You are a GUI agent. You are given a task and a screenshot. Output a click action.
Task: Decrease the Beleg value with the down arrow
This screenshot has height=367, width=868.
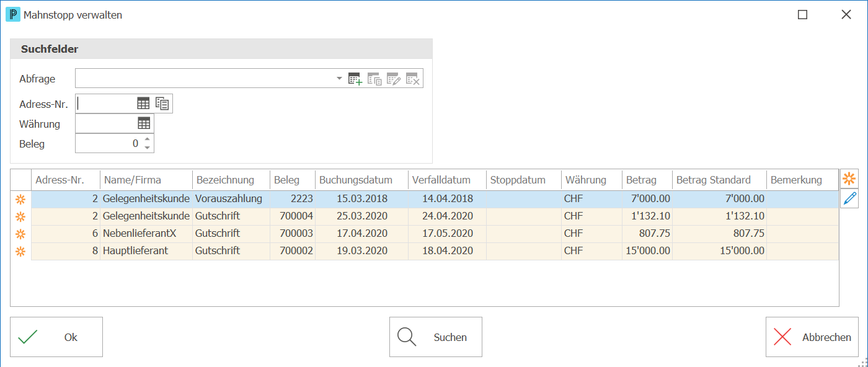[x=147, y=148]
